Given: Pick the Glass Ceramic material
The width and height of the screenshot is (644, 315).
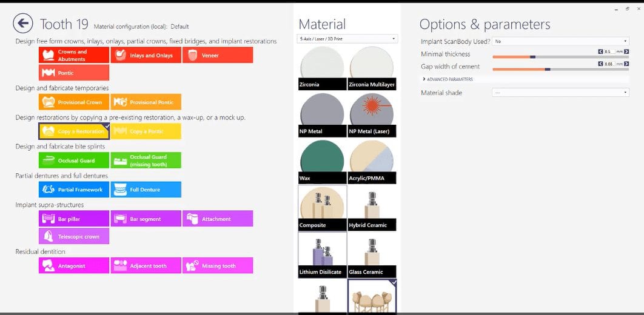Looking at the screenshot, I should [372, 254].
